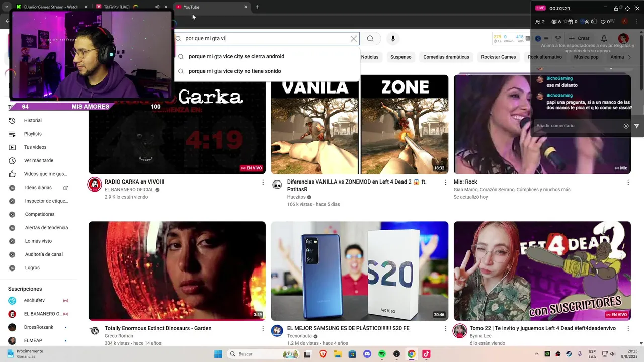Open more options for Samsung S20 FE video

pyautogui.click(x=445, y=329)
